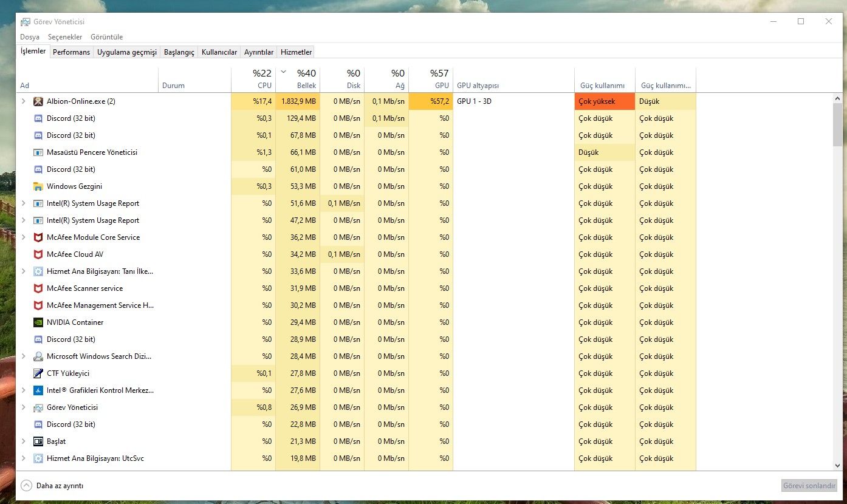
Task: Click the Albion-Online.exe process icon
Action: click(38, 101)
